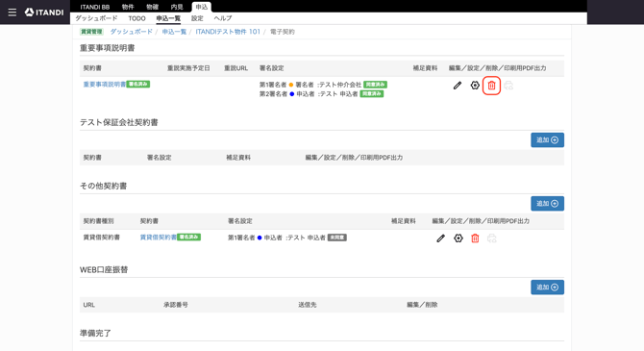
Task: Click テスト仲介会社 signer text
Action: coord(340,85)
